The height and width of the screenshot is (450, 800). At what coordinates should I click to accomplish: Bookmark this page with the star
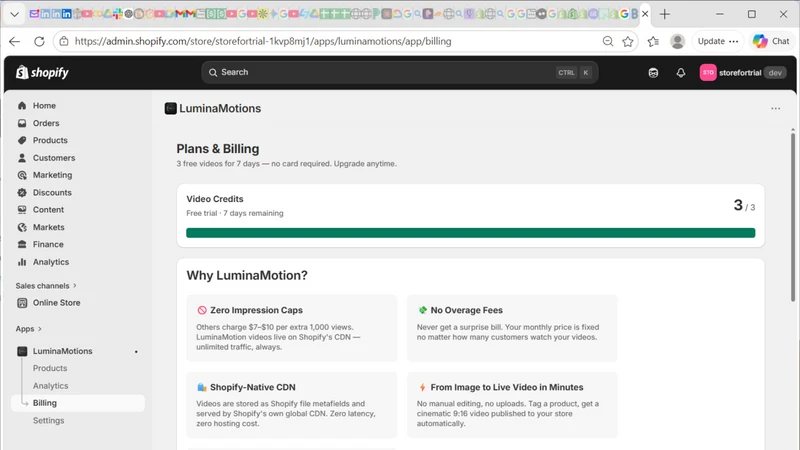click(x=628, y=41)
